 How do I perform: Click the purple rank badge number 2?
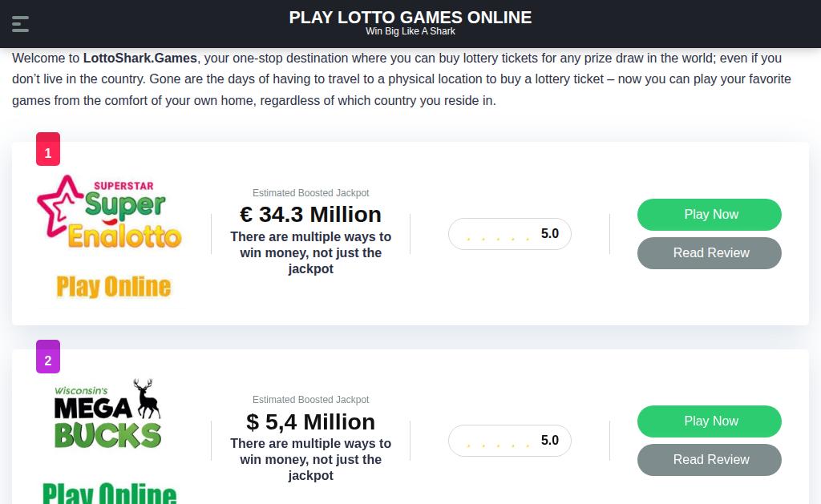point(47,357)
